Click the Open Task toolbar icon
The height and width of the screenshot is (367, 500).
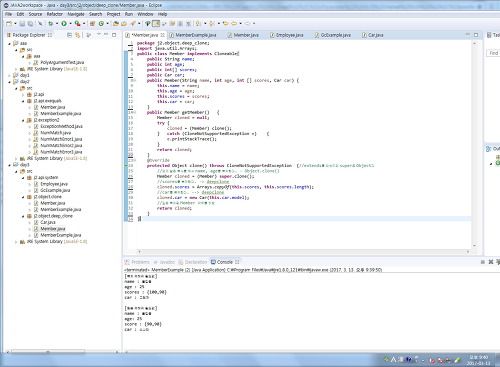coord(124,24)
